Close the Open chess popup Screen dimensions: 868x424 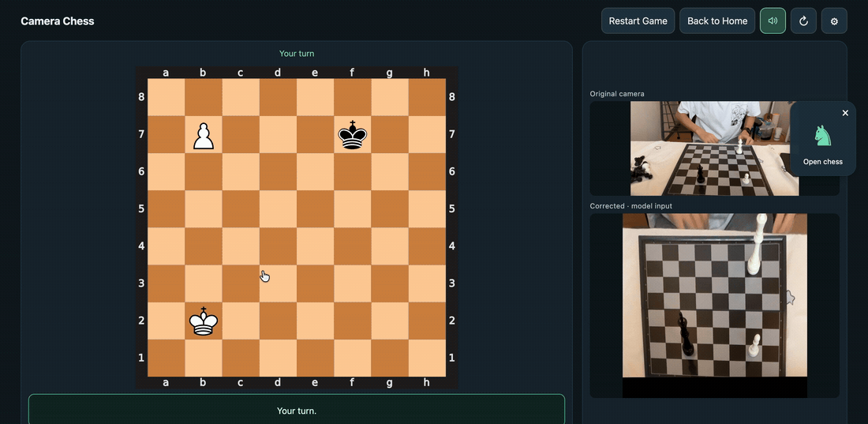[845, 113]
